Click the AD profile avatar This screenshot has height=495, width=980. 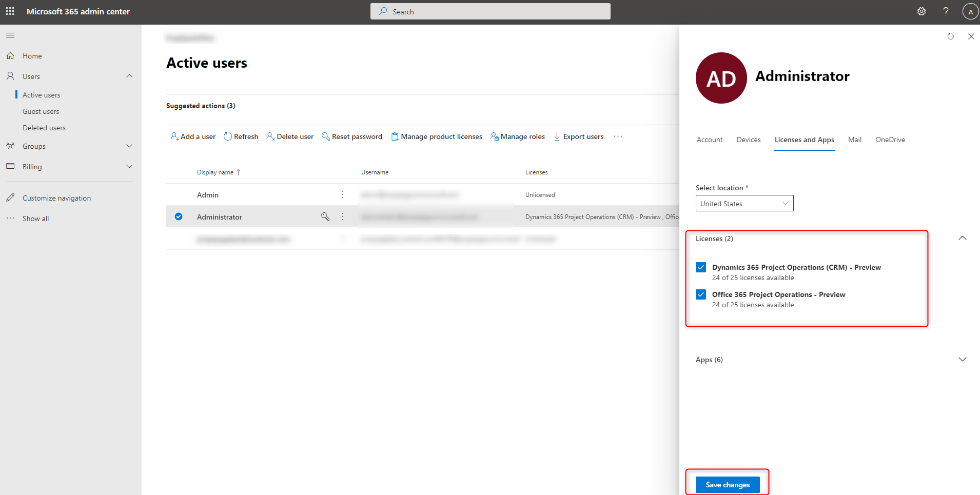(x=721, y=78)
